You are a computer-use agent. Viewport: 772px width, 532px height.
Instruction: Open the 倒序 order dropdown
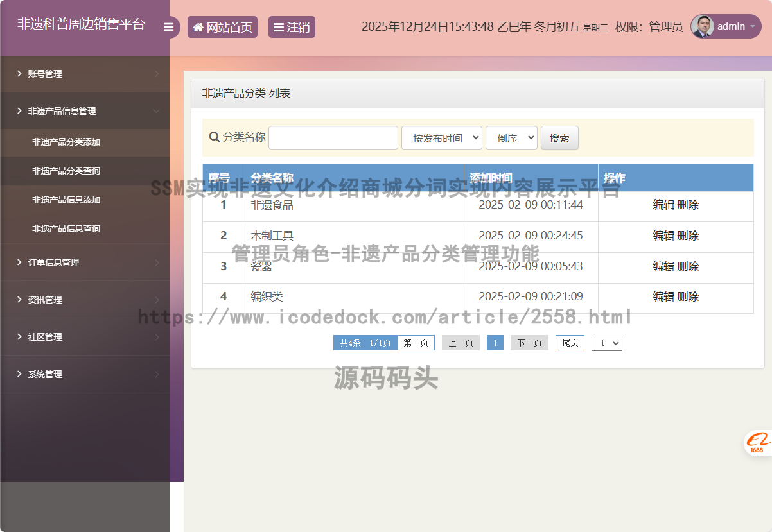(511, 137)
